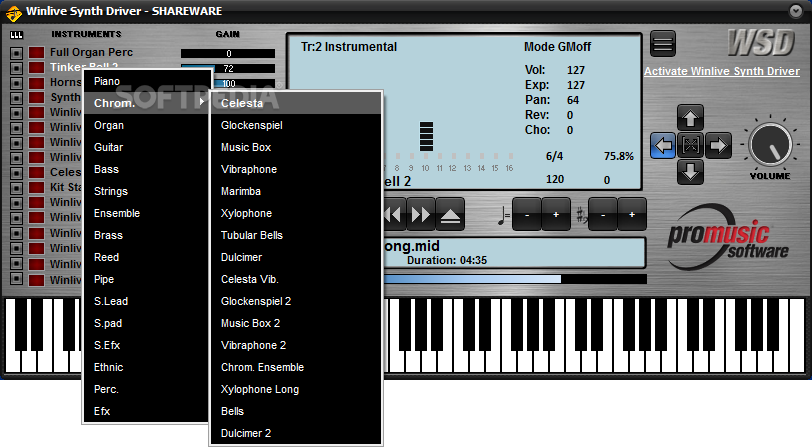Select Piano category in menu
Screen dimensions: 812x447
tap(146, 81)
